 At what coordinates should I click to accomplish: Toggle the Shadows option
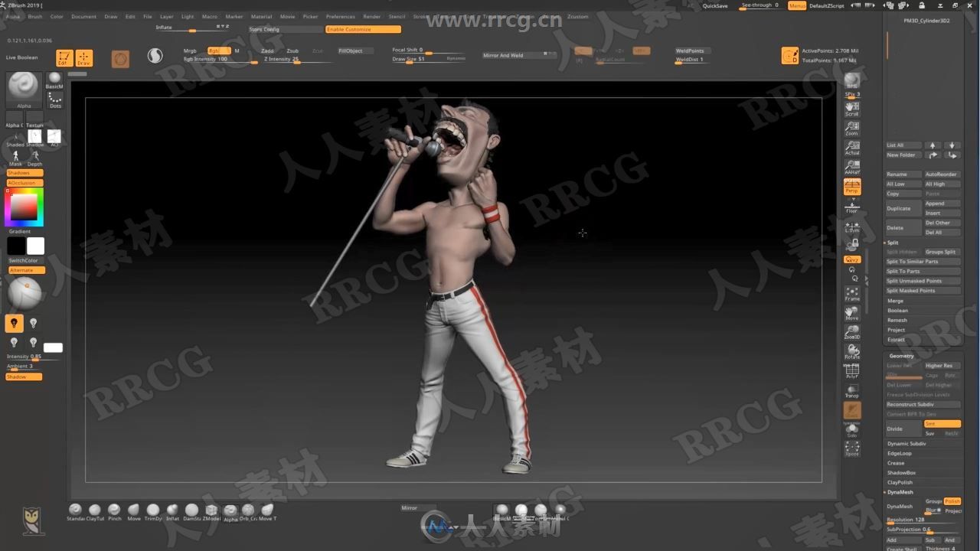pyautogui.click(x=24, y=173)
